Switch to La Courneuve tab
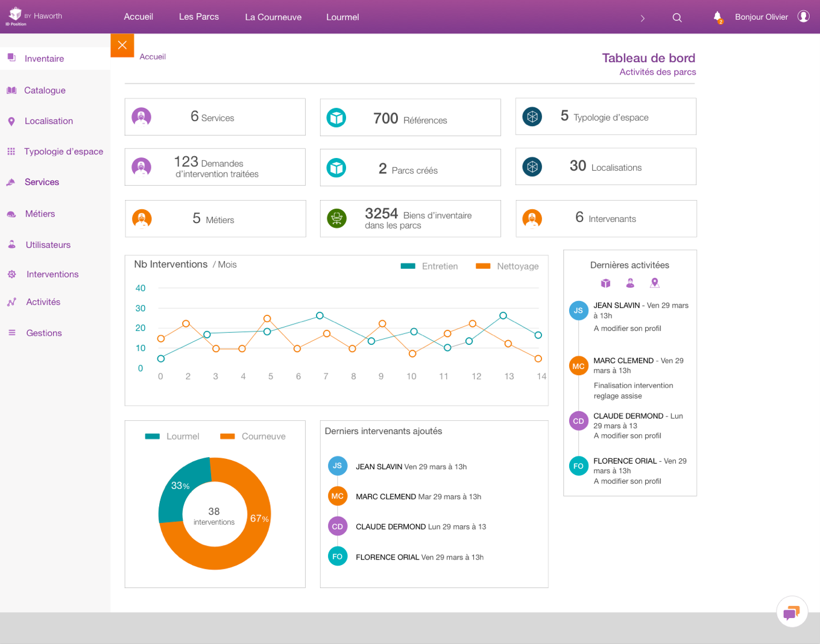 click(x=273, y=17)
